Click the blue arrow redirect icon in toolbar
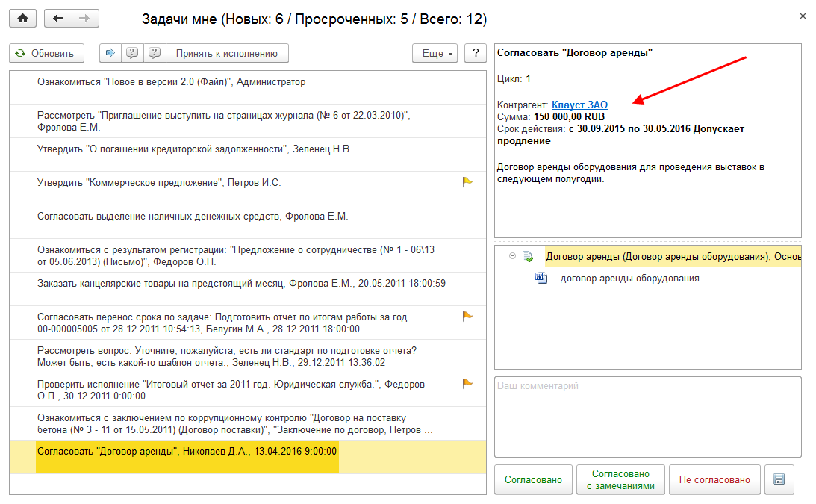Viewport: 816px width, 504px height. click(110, 53)
